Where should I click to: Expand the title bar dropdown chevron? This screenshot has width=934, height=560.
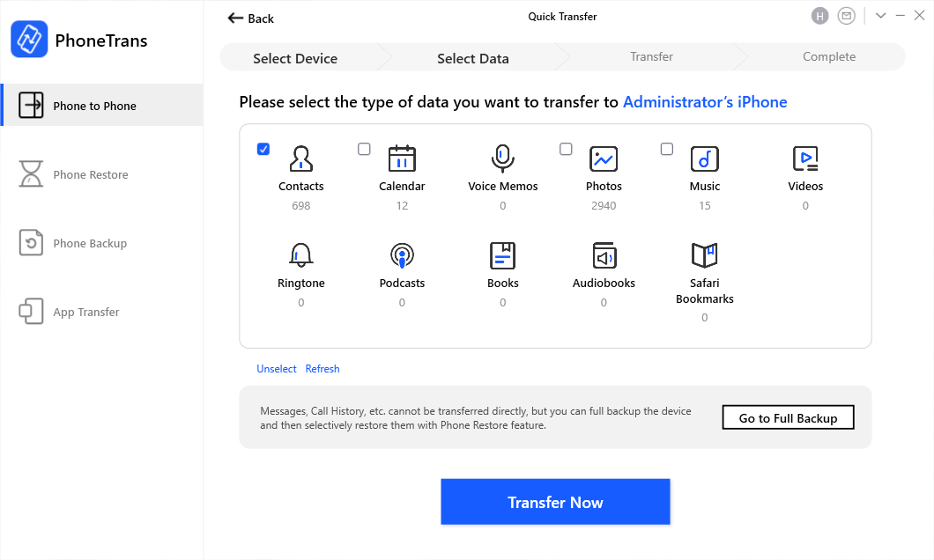coord(880,16)
